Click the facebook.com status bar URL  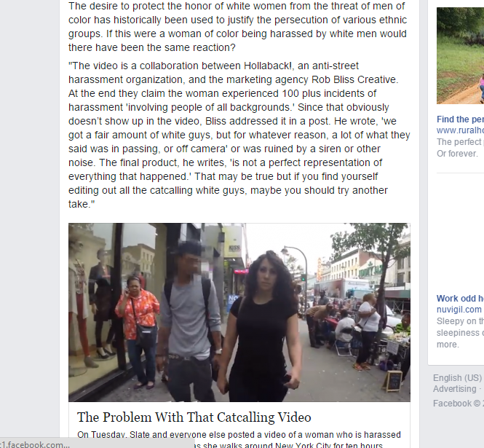click(x=35, y=444)
